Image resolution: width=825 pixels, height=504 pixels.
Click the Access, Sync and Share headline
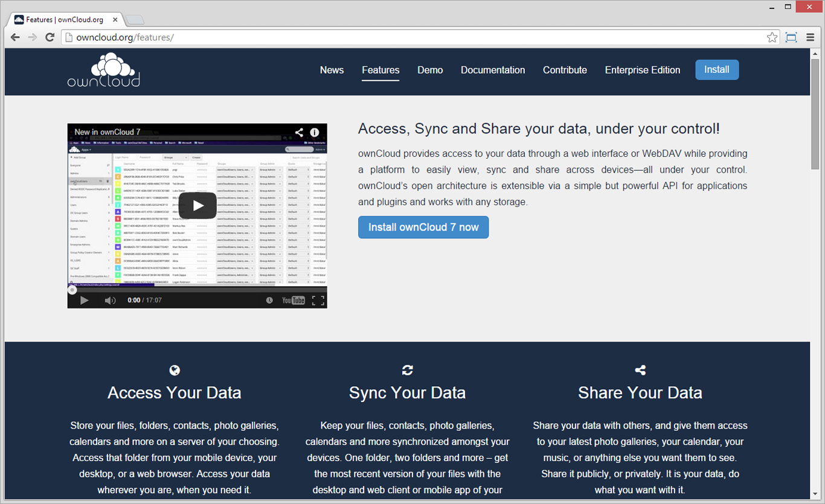(539, 129)
